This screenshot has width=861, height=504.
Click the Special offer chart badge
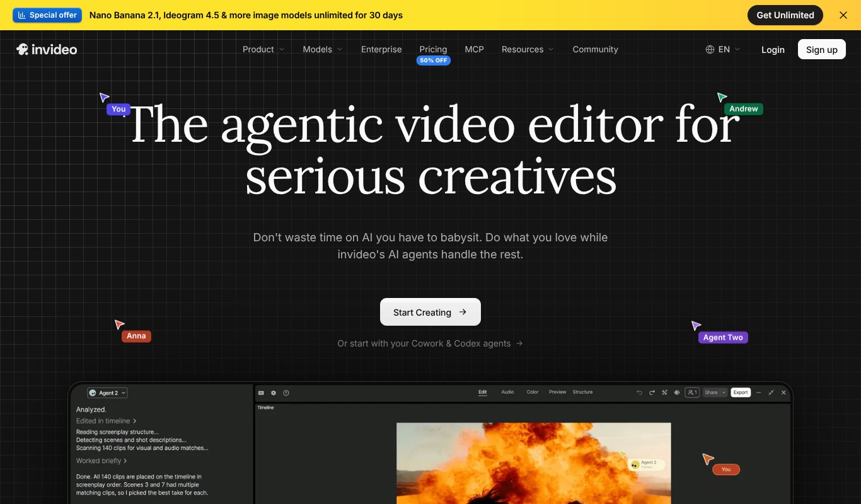(47, 15)
